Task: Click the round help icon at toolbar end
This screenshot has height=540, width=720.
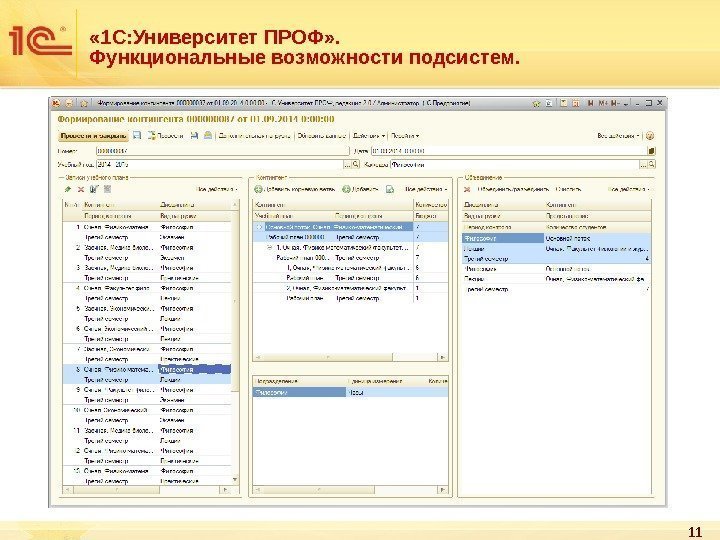Action: [650, 136]
